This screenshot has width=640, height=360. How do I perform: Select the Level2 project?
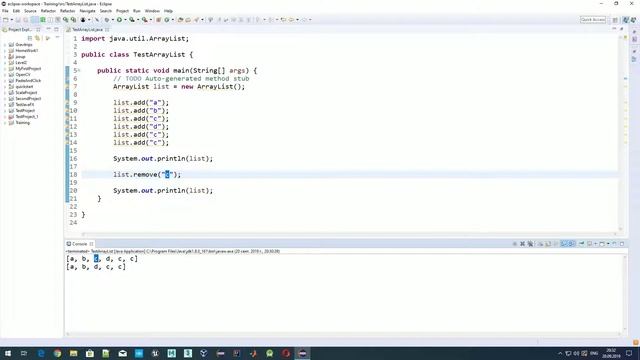tap(21, 62)
